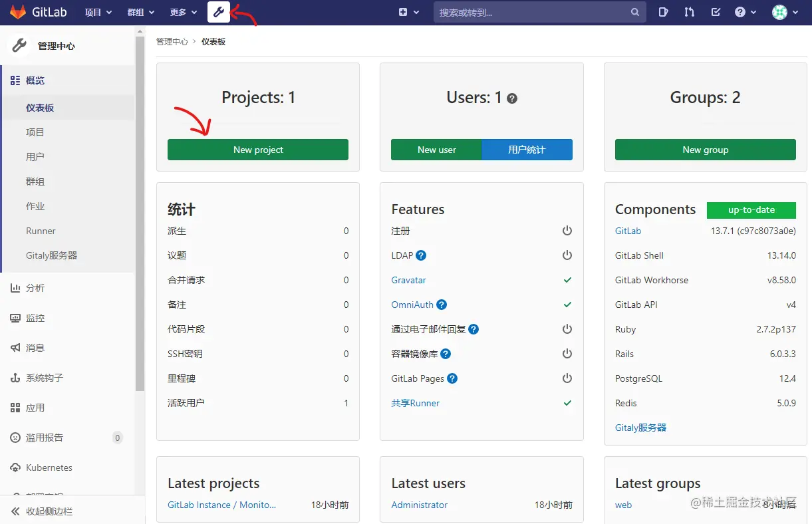Click the 滥用报告 count badge 0

[117, 438]
